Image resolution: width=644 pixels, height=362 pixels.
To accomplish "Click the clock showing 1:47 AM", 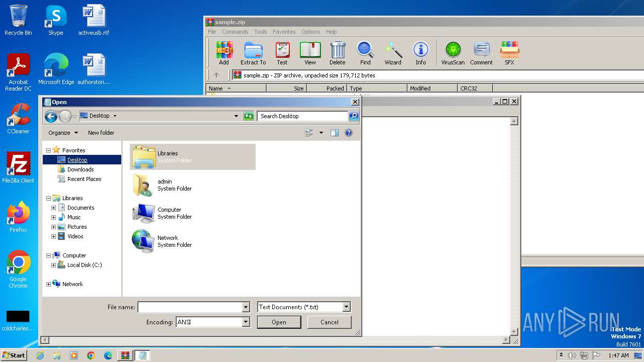I will tap(618, 355).
